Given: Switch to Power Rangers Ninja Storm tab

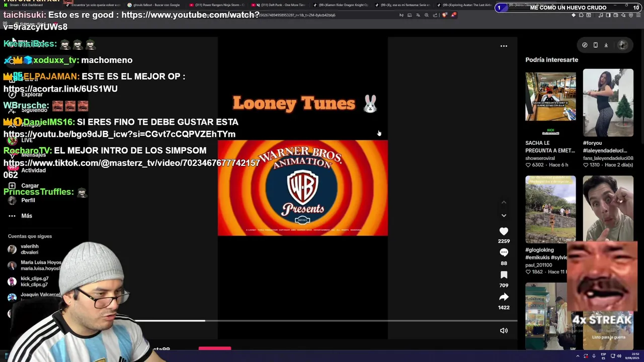Looking at the screenshot, I should (x=217, y=5).
